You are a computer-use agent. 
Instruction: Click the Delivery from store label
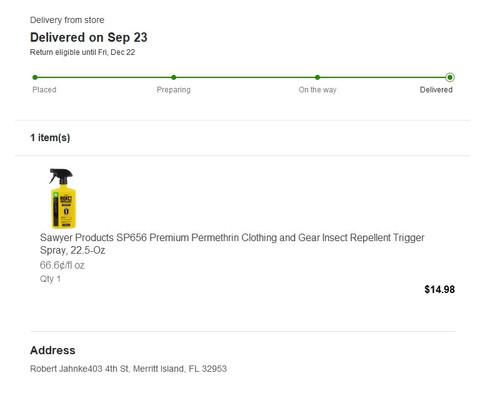pos(67,20)
